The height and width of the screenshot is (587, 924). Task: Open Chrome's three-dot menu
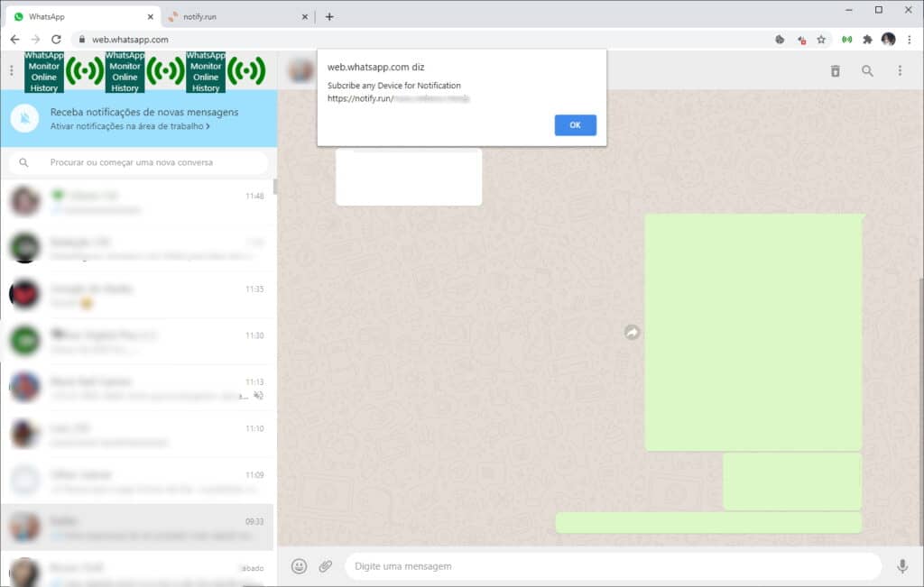click(x=910, y=40)
